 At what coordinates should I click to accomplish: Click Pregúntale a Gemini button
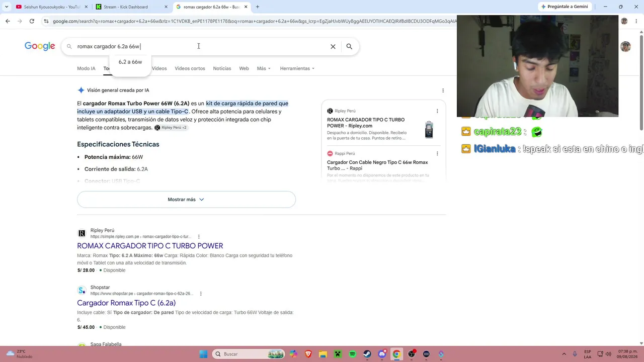(x=564, y=7)
